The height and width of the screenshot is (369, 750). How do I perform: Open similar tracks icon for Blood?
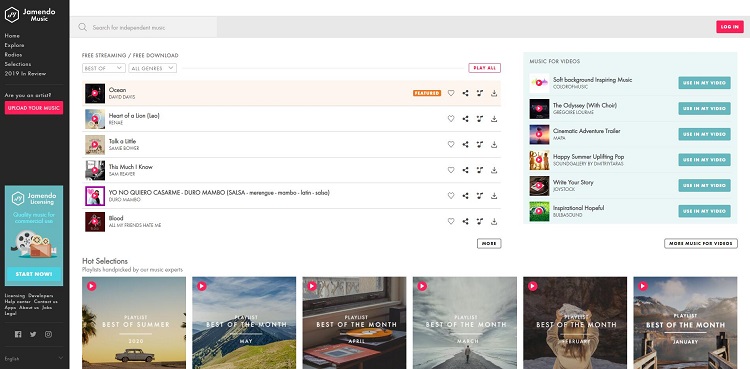tap(480, 221)
